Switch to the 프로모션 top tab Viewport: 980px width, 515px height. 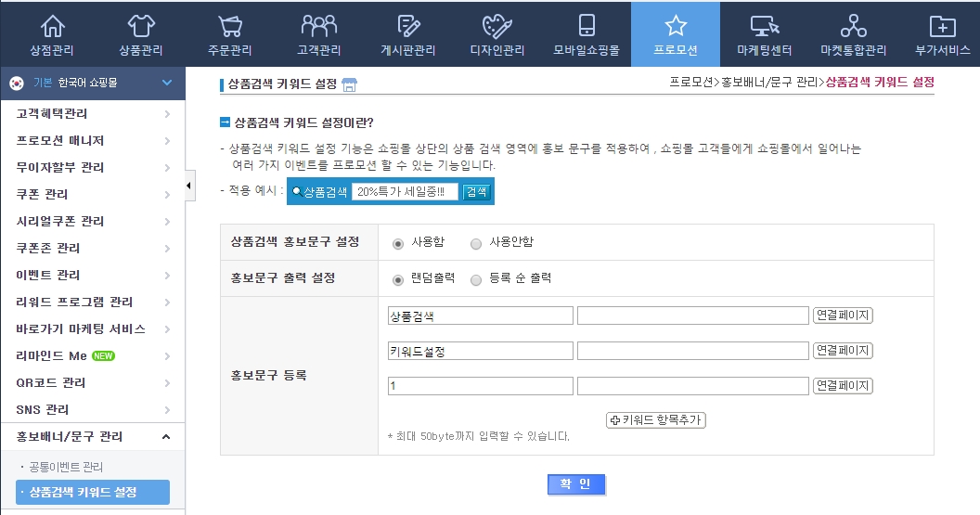(x=675, y=33)
